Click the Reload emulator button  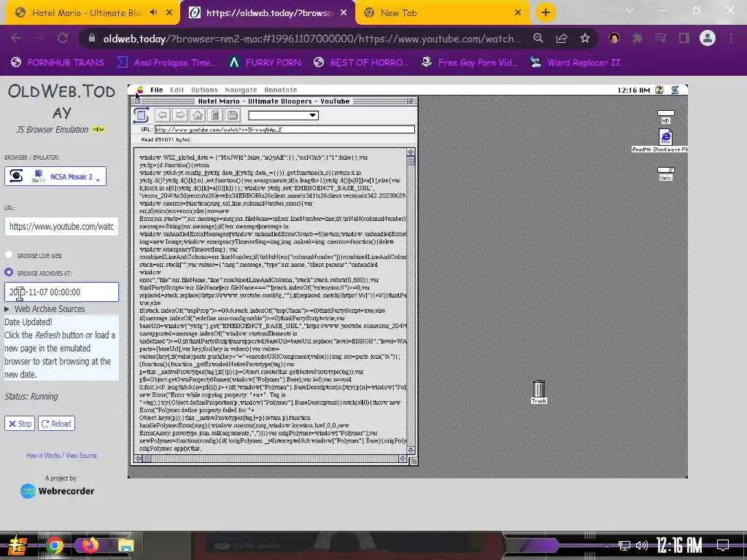(57, 424)
